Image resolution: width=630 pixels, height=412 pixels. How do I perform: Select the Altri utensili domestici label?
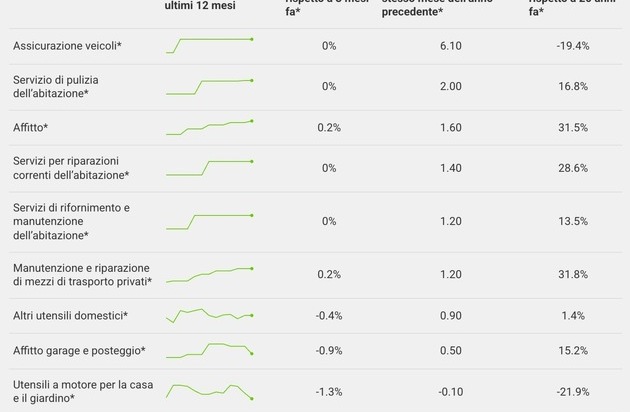[69, 316]
